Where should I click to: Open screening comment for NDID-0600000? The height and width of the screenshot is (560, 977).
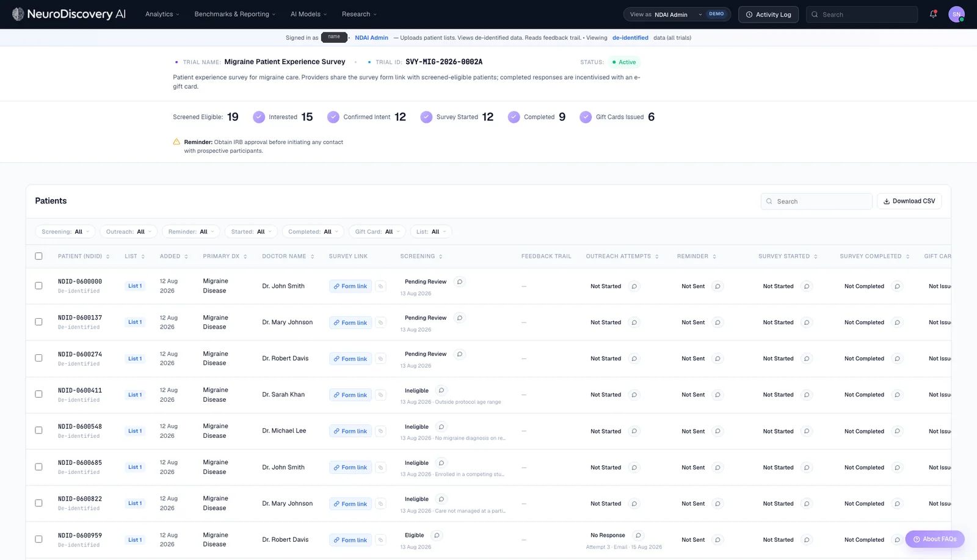(460, 282)
